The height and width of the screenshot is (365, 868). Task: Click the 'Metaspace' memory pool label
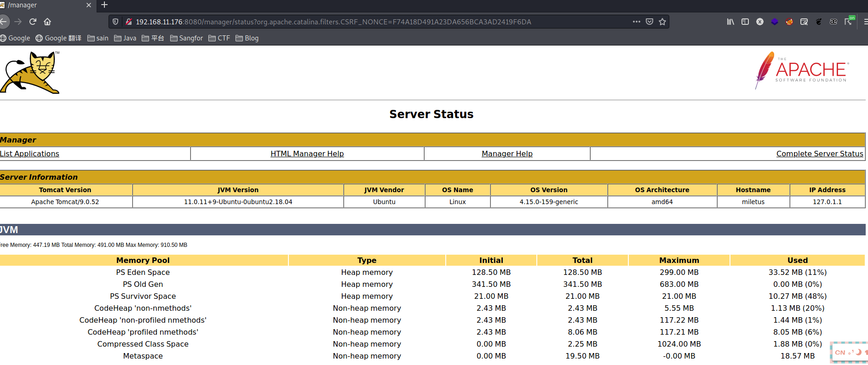143,356
